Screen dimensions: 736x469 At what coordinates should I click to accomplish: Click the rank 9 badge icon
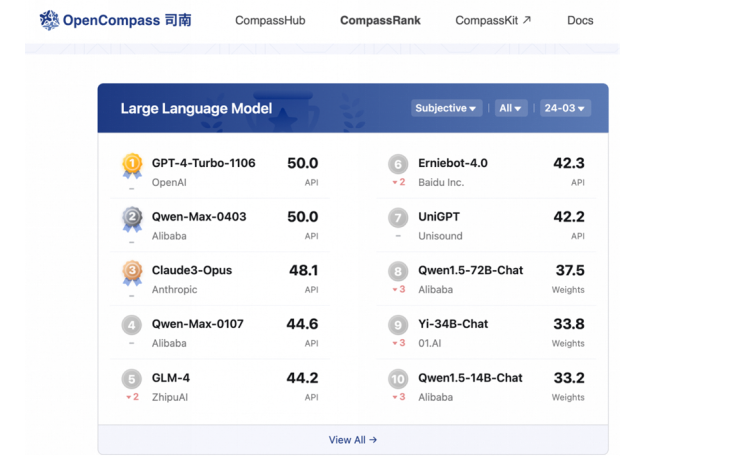[x=398, y=325]
